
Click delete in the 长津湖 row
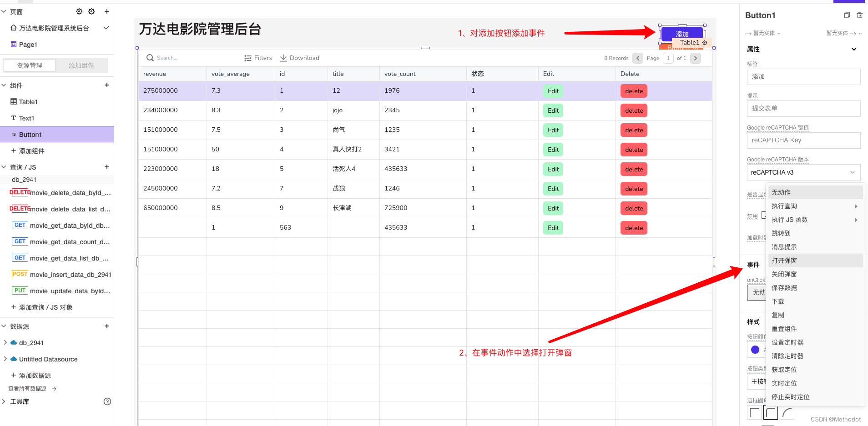pos(634,208)
